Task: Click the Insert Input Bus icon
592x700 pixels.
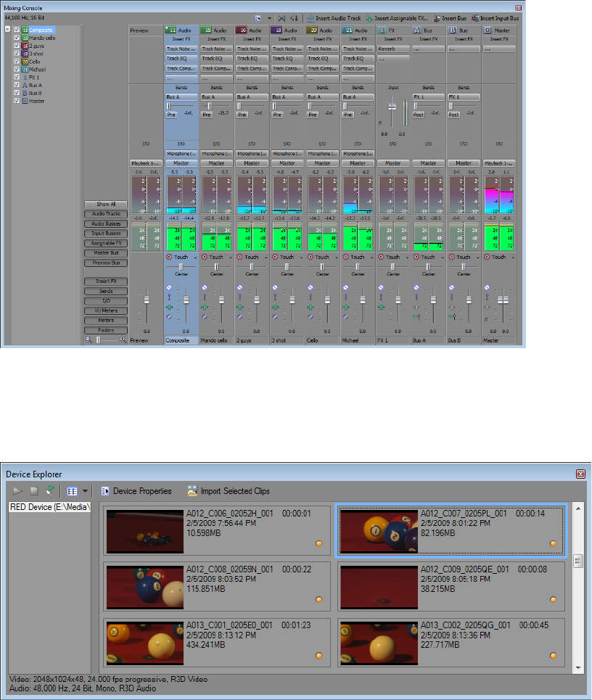Action: click(x=475, y=18)
